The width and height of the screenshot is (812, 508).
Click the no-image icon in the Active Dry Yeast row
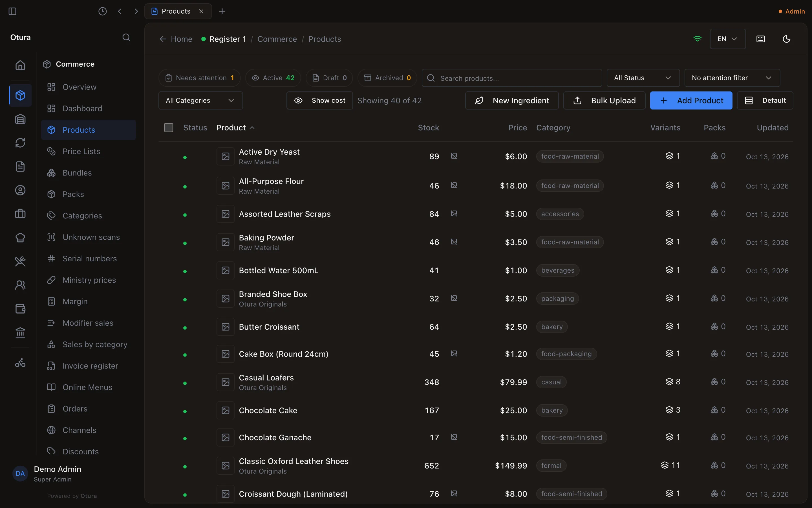(454, 156)
